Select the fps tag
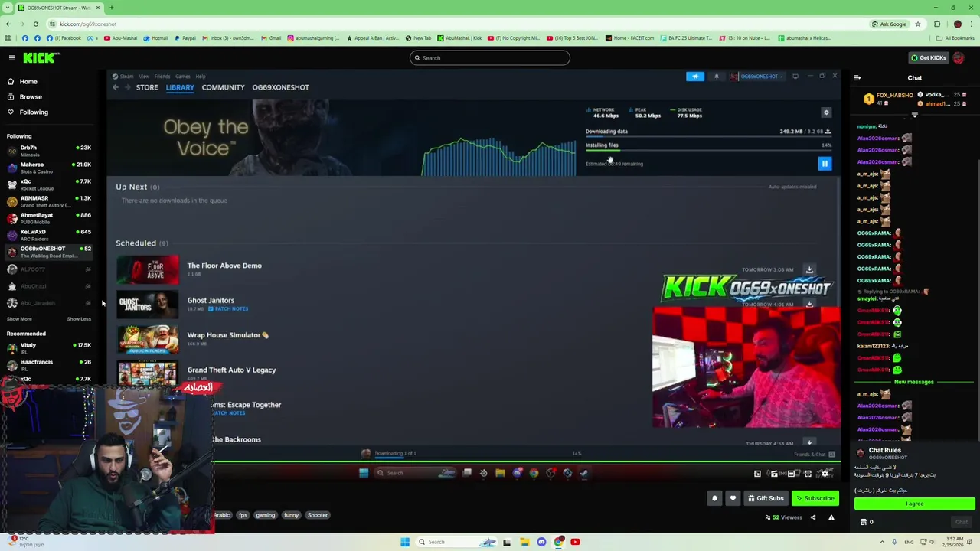Viewport: 980px width, 551px height. pos(243,515)
